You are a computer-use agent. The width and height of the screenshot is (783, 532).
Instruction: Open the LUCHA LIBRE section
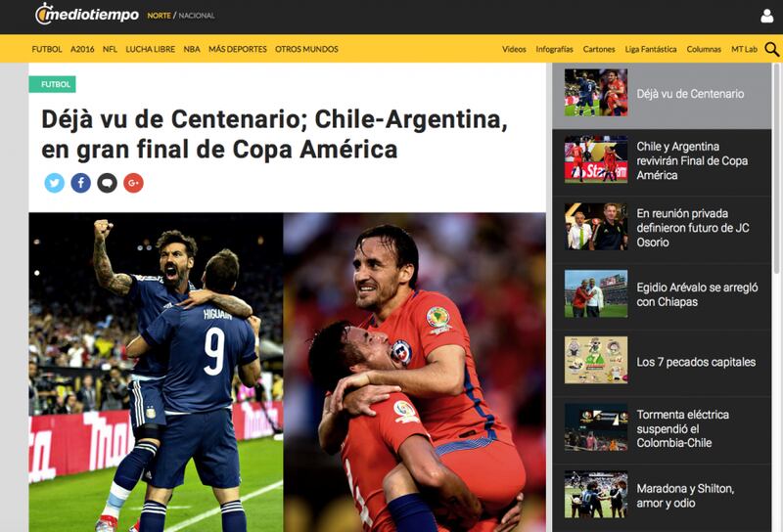pyautogui.click(x=151, y=49)
